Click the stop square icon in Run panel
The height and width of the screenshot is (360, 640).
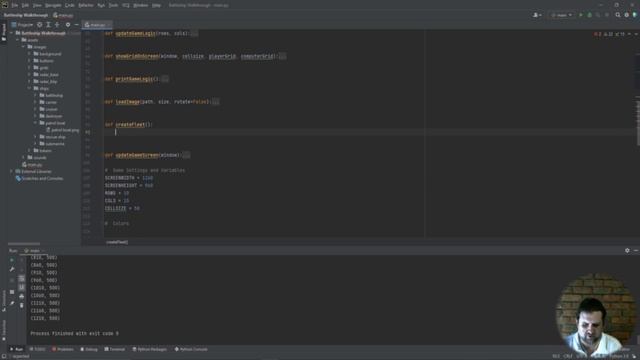pyautogui.click(x=12, y=292)
